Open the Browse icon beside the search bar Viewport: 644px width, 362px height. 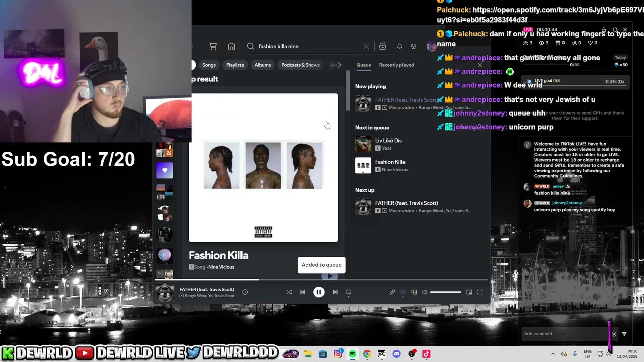click(382, 46)
